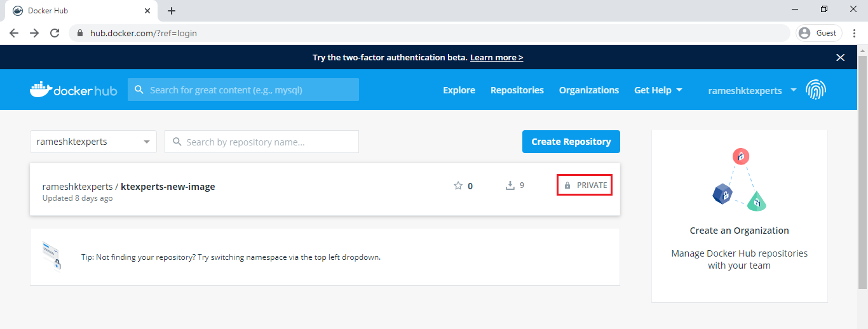Focus the Search by repository name field

click(x=262, y=142)
